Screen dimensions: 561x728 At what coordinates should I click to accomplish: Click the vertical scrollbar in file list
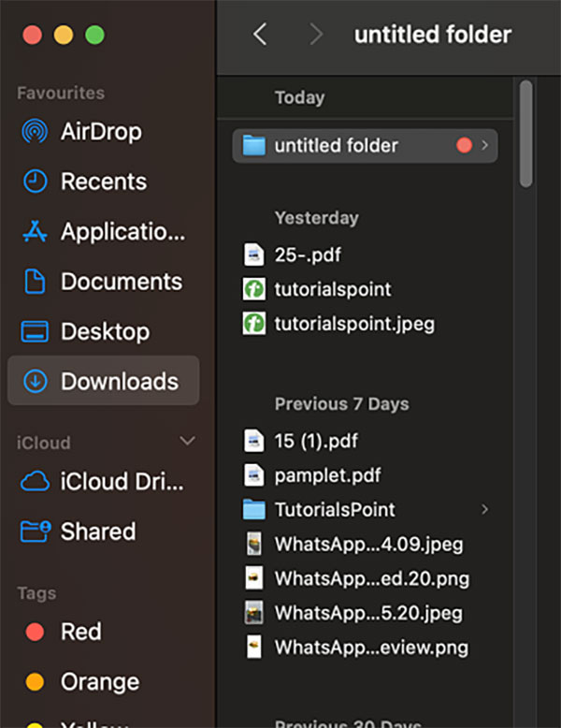click(x=525, y=134)
